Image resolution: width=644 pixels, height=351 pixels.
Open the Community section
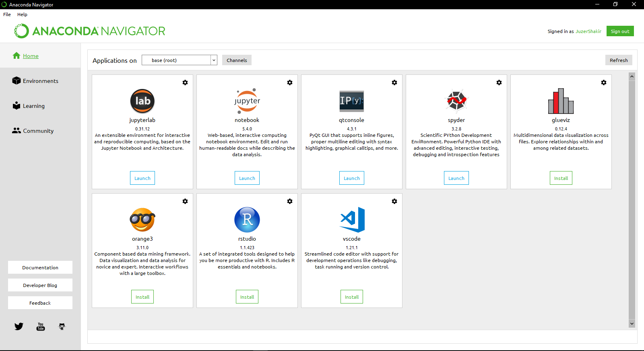pos(33,131)
